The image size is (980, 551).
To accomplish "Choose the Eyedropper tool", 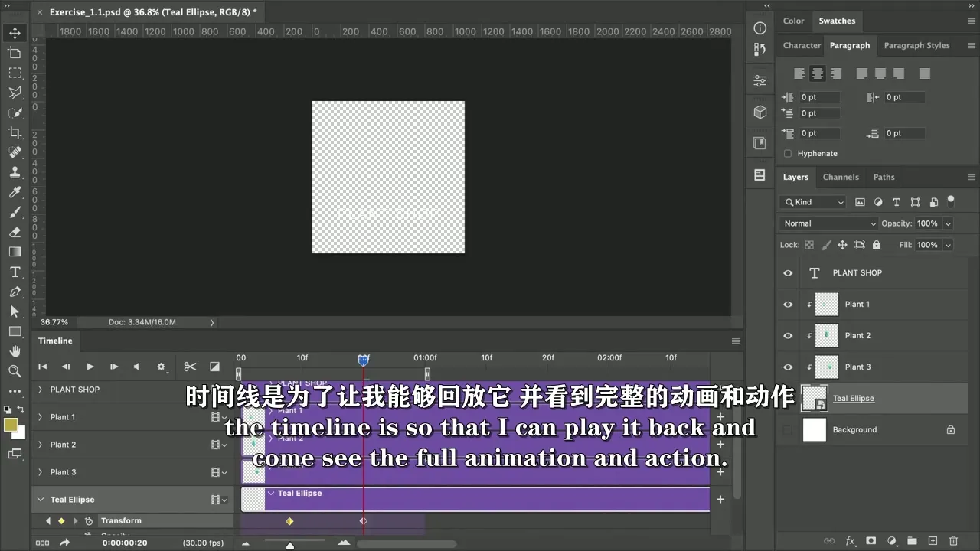I will point(15,192).
